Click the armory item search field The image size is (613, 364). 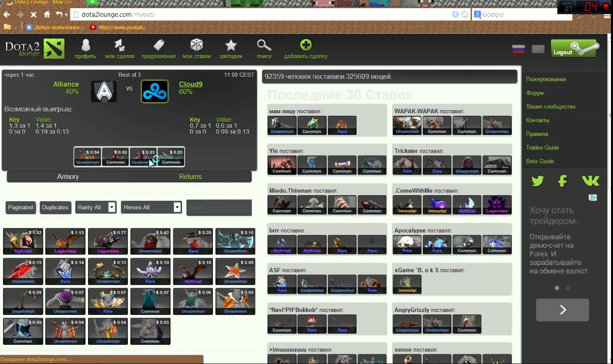[x=219, y=207]
